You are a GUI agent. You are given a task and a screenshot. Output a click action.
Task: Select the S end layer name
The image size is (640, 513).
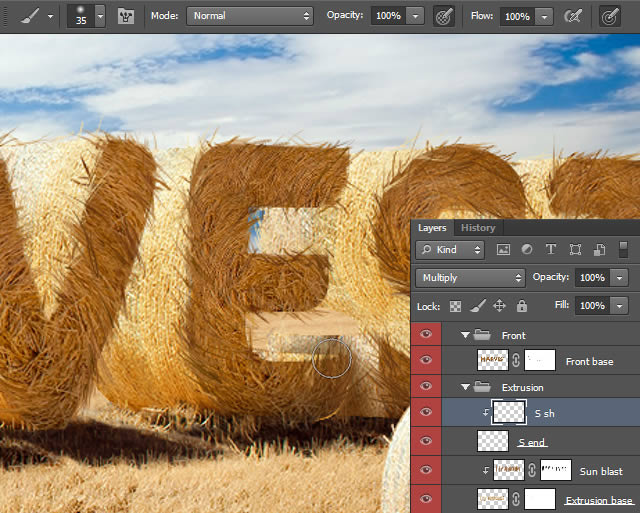[531, 442]
